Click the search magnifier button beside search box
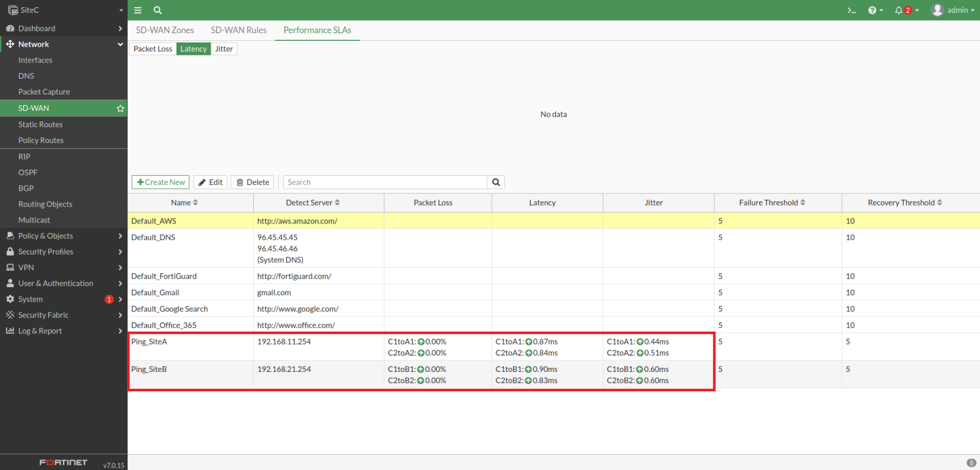The image size is (980, 470). 496,182
